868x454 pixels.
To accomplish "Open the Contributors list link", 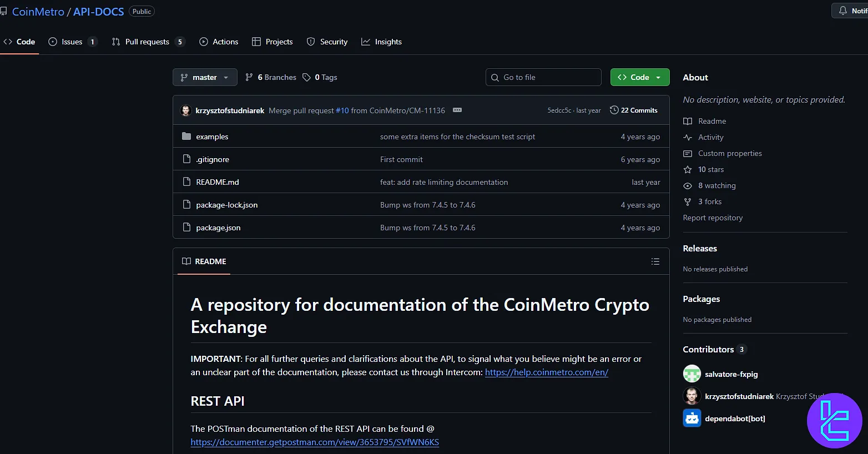I will [x=714, y=349].
